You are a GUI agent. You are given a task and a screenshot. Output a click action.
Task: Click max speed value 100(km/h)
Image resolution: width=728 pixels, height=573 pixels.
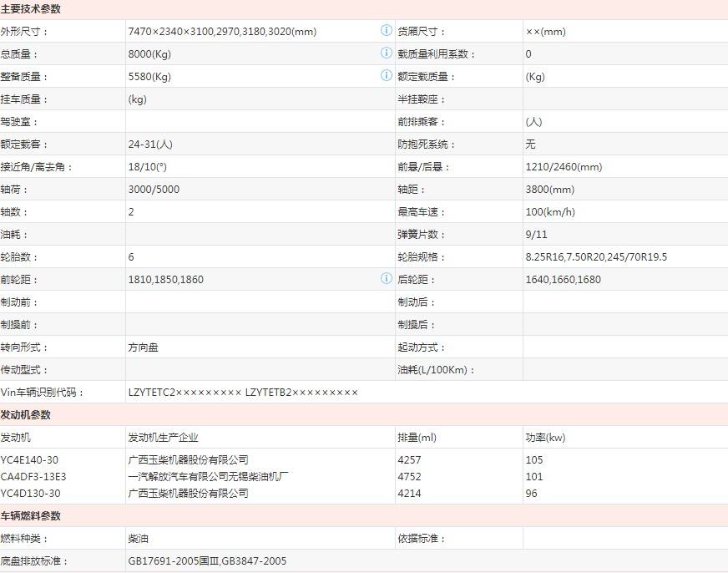pos(550,211)
